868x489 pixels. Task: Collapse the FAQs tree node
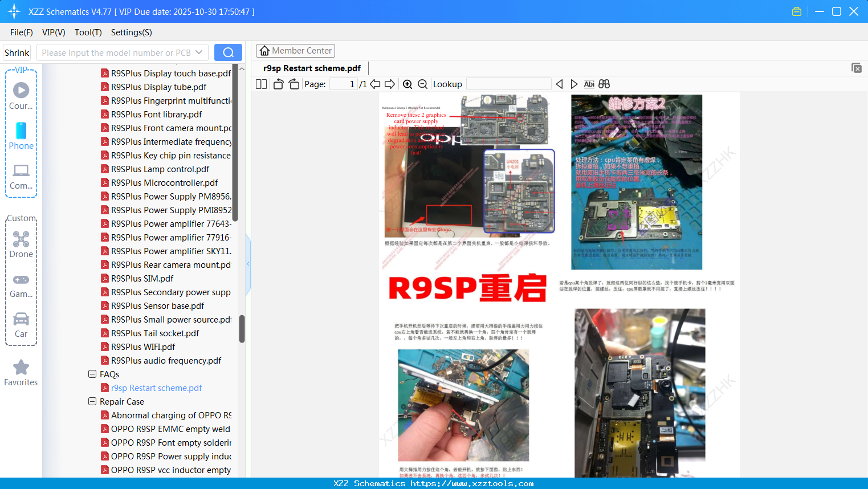click(92, 374)
